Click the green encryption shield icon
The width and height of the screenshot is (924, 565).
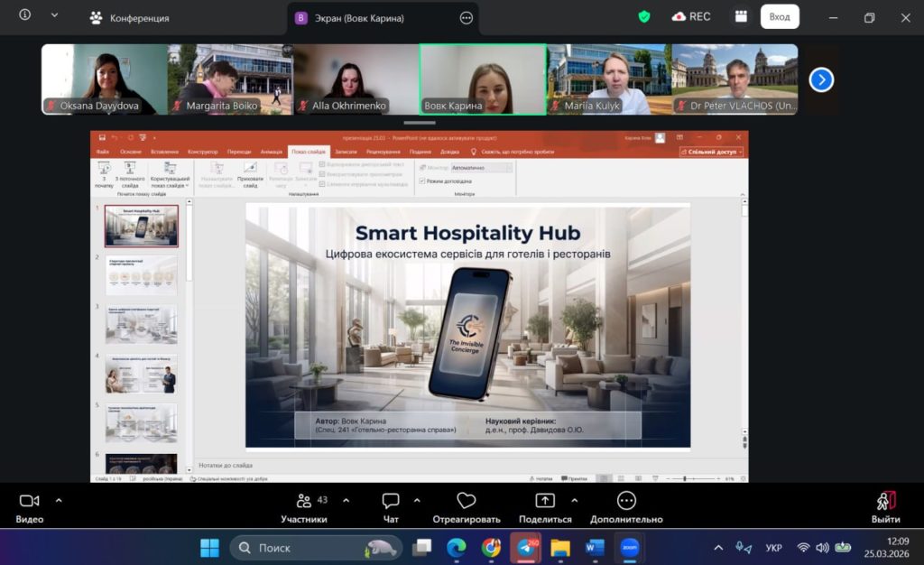644,16
